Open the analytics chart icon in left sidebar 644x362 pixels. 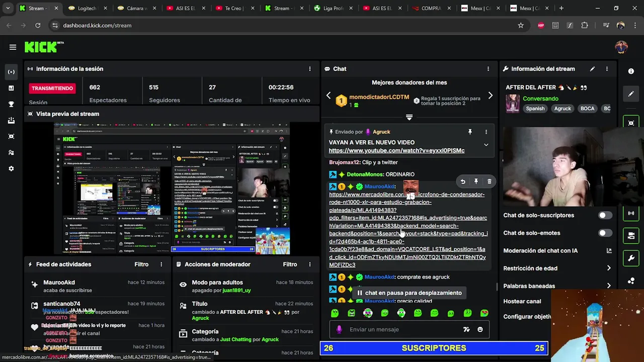[x=11, y=88]
